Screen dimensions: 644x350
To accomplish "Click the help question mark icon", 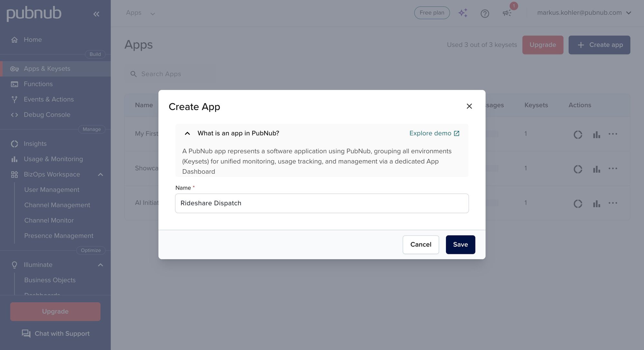I will coord(485,14).
